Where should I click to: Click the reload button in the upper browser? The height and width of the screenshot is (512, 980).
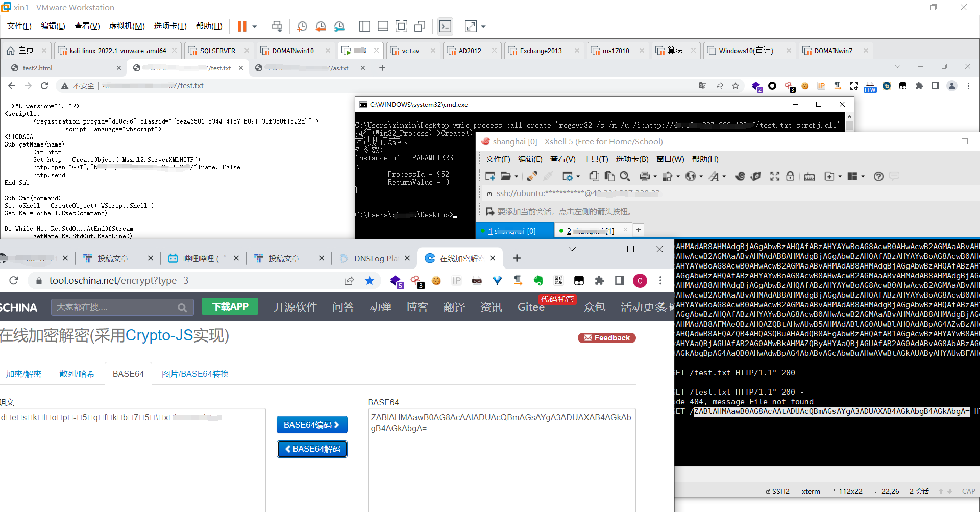click(44, 86)
